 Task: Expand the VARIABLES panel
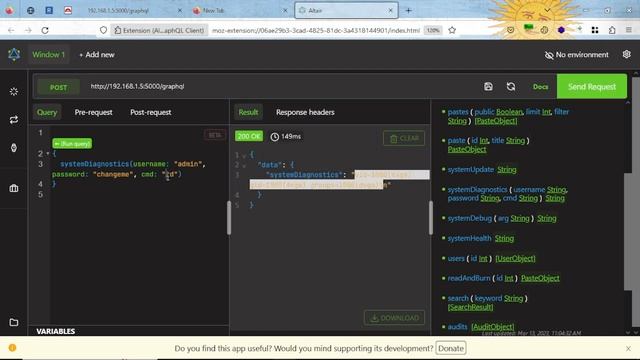(56, 331)
